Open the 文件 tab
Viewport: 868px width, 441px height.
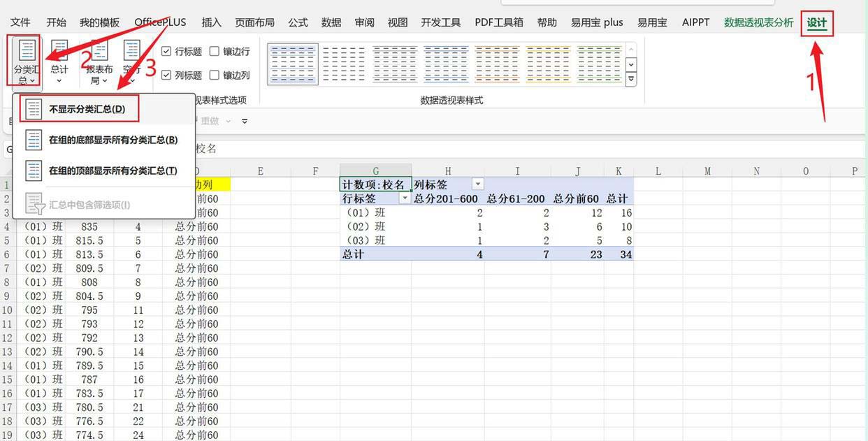[x=20, y=22]
